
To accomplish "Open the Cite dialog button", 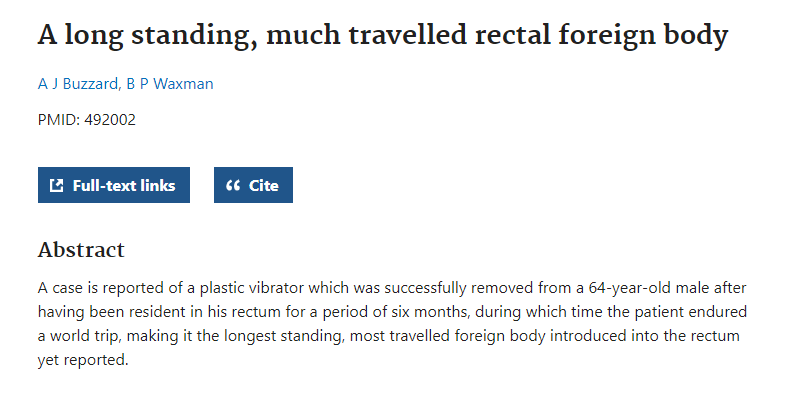I will click(253, 185).
